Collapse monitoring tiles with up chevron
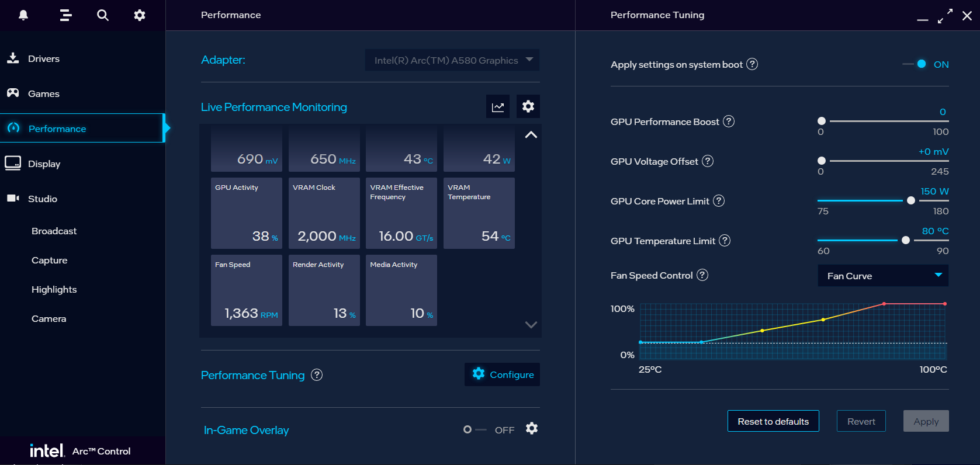The height and width of the screenshot is (465, 980). tap(531, 135)
